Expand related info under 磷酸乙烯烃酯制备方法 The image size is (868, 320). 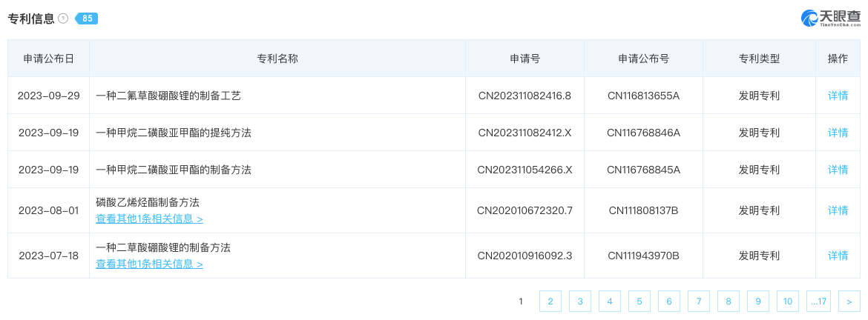(x=149, y=219)
